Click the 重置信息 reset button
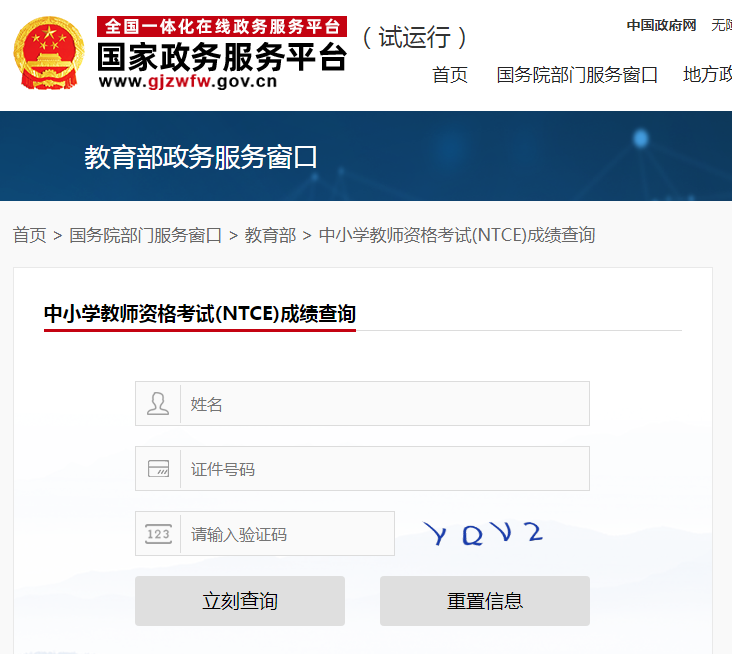 coord(485,601)
